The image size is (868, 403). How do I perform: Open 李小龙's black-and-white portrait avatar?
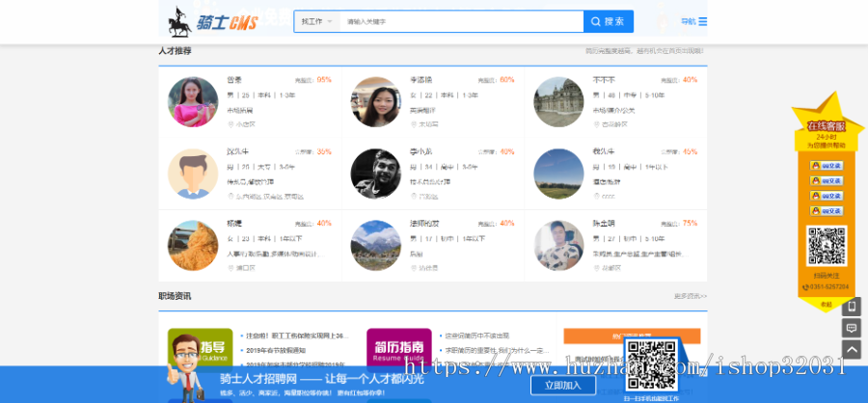click(375, 174)
